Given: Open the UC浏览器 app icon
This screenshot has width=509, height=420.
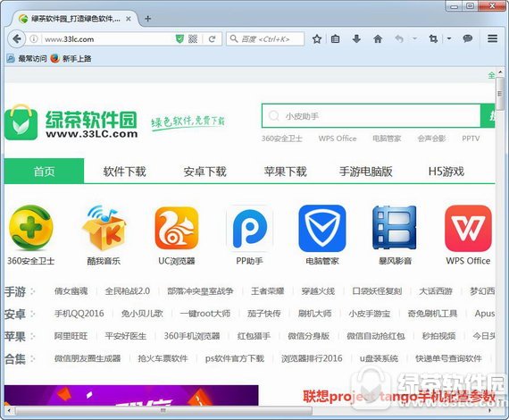Looking at the screenshot, I should [x=177, y=228].
